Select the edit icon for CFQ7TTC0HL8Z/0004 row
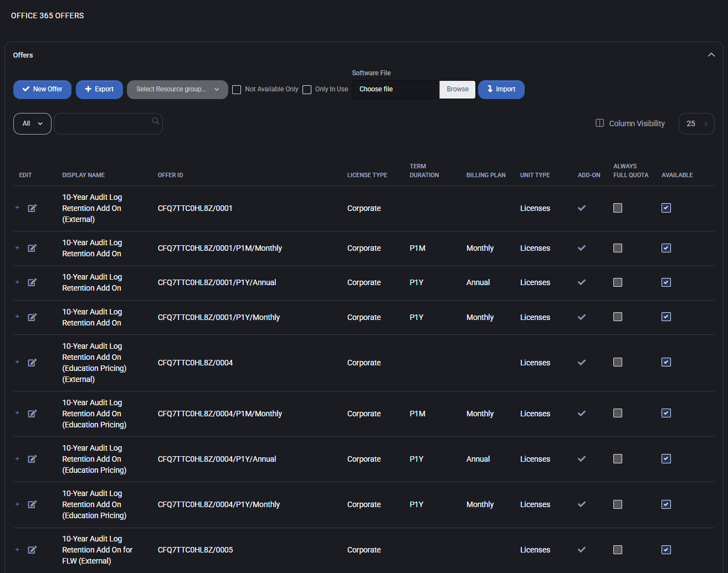Viewport: 728px width, 573px height. click(32, 363)
